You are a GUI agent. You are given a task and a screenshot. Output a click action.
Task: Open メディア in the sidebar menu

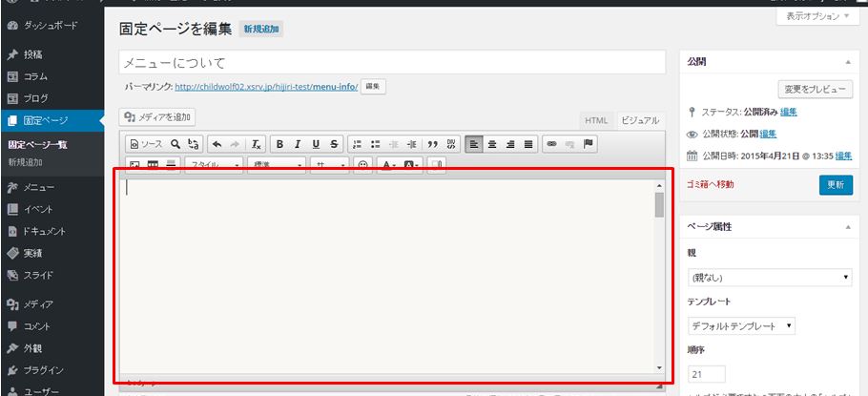(38, 304)
